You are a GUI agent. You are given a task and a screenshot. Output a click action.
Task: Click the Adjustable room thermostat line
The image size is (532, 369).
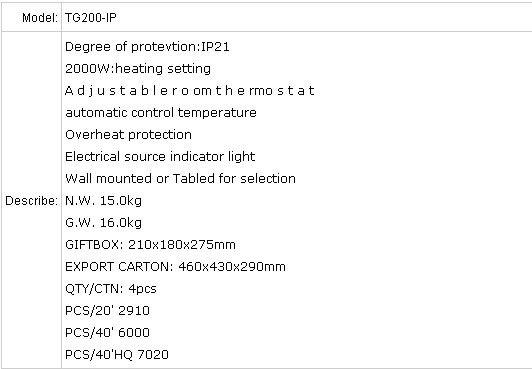[190, 91]
